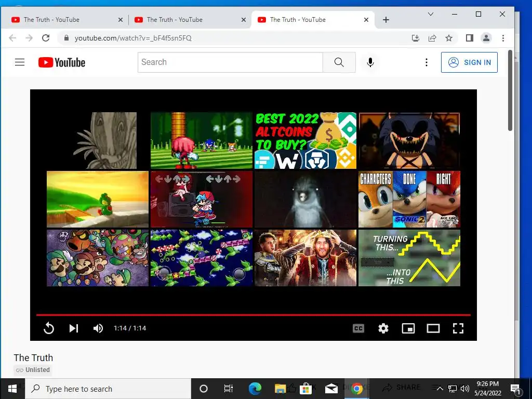Open Best 2022 Altcoins suggested video

[305, 140]
